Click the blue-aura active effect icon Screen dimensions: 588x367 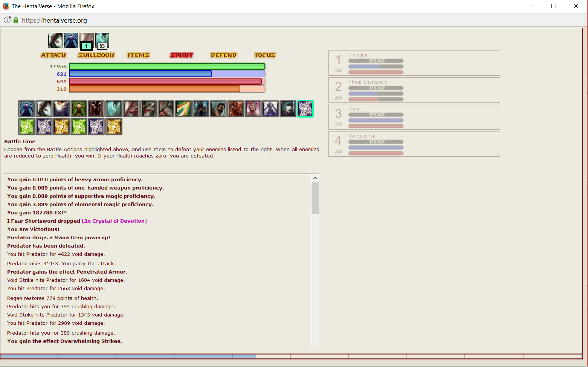point(71,40)
